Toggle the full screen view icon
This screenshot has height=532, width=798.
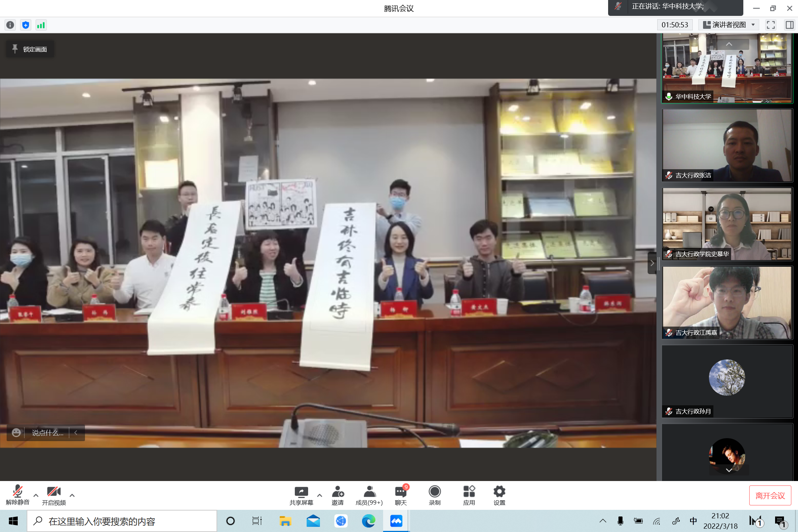point(771,25)
